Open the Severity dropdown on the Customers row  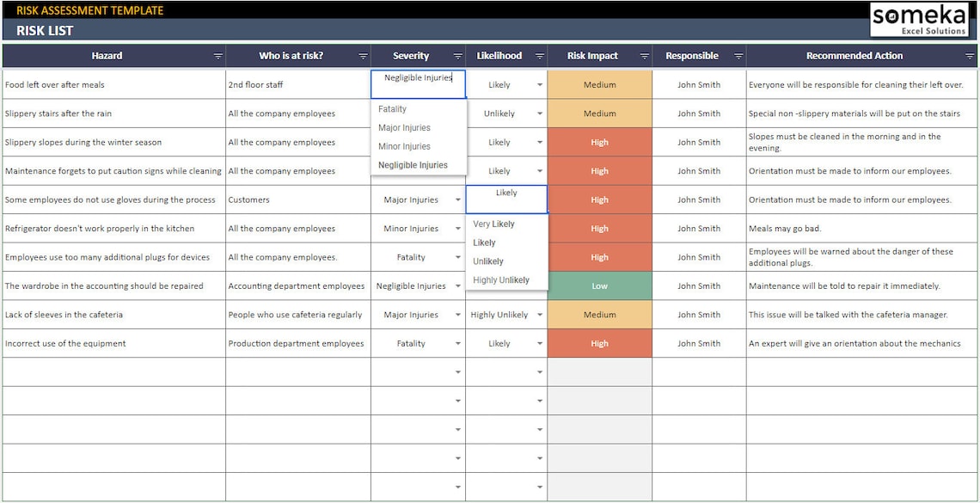[456, 199]
